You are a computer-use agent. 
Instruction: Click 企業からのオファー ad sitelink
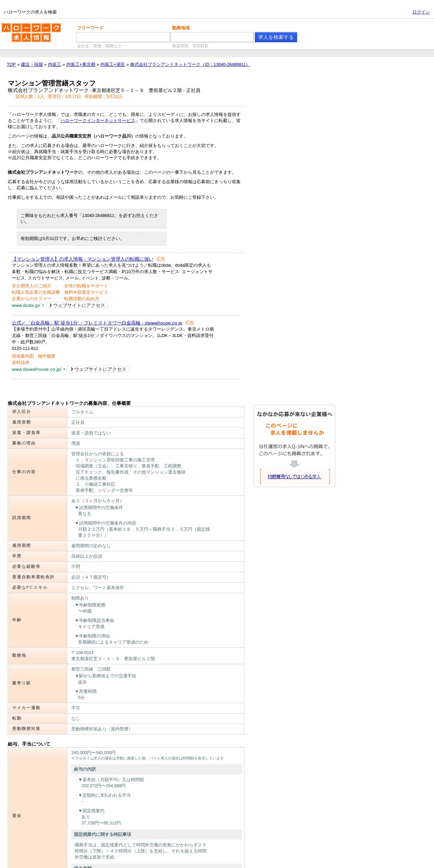31,299
